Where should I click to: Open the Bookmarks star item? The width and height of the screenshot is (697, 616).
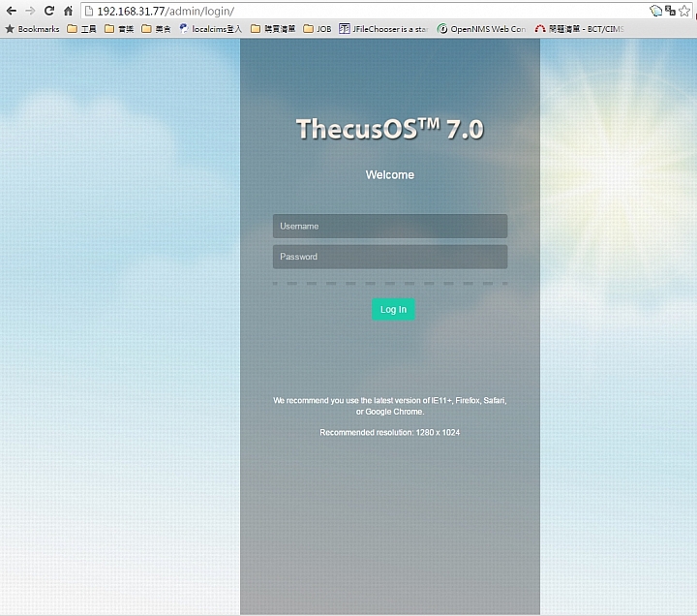[32, 29]
